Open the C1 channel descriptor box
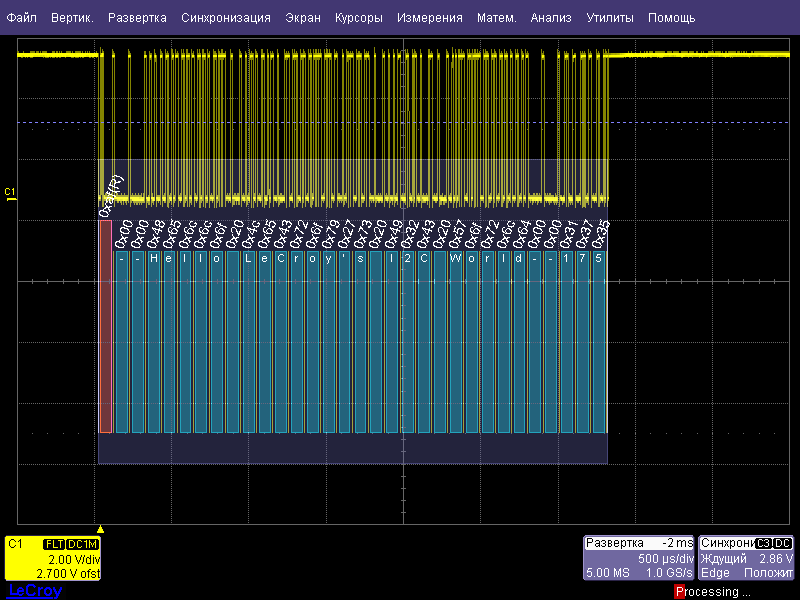 pyautogui.click(x=52, y=559)
